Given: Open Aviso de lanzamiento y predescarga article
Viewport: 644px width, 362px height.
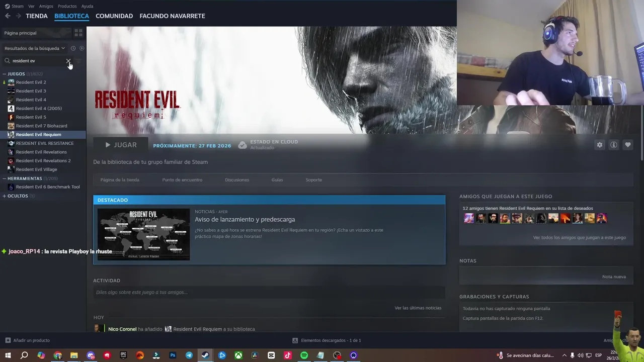Looking at the screenshot, I should pos(245,220).
